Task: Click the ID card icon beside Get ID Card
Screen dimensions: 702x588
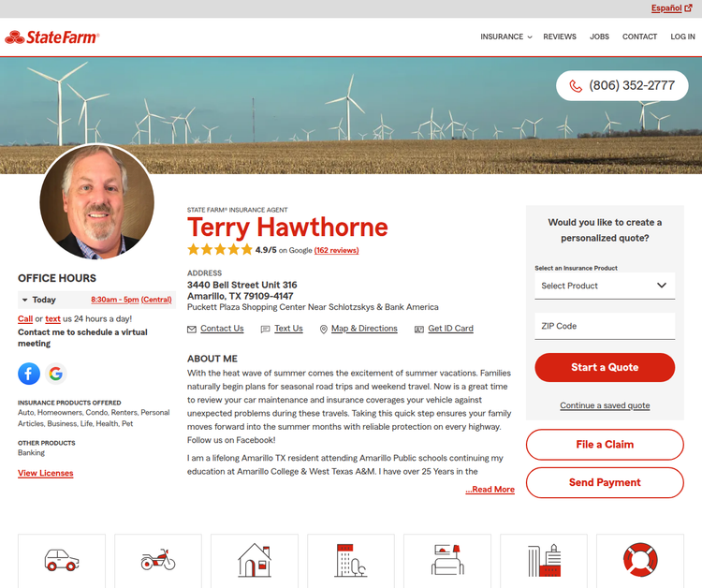Action: point(419,330)
